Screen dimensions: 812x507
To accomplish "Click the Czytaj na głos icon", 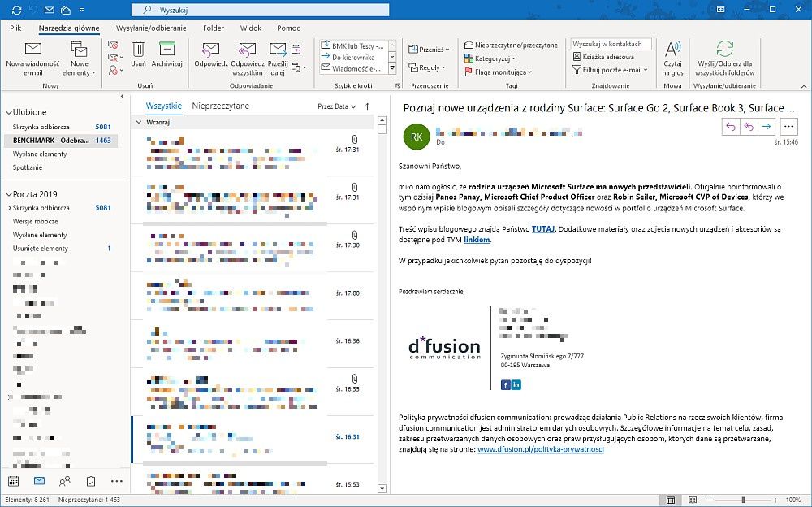I will click(672, 49).
